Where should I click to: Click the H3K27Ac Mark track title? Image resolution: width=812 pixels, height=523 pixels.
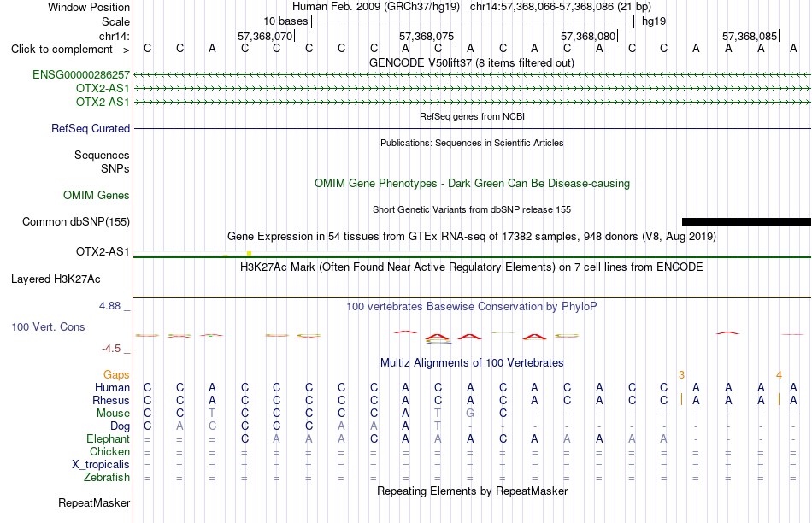click(x=472, y=267)
